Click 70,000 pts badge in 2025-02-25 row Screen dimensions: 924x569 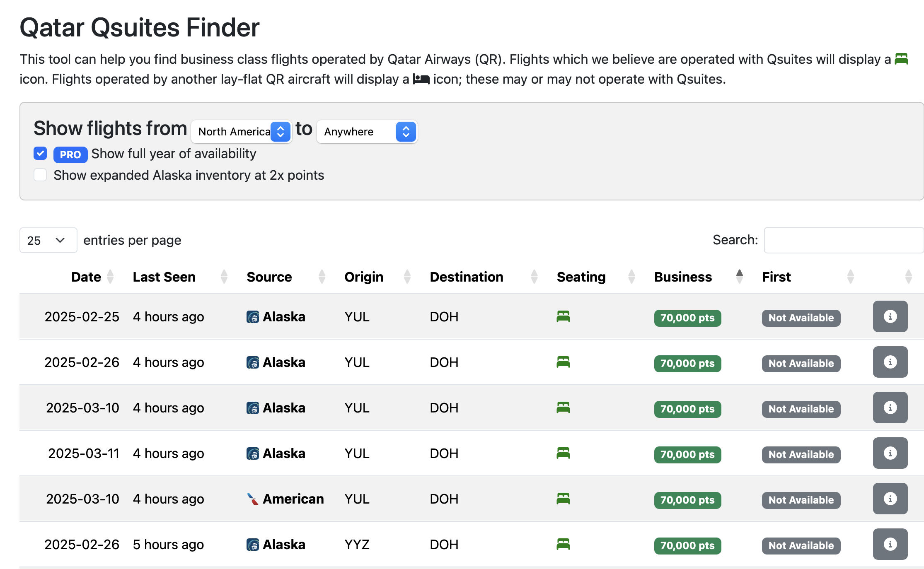pos(687,318)
